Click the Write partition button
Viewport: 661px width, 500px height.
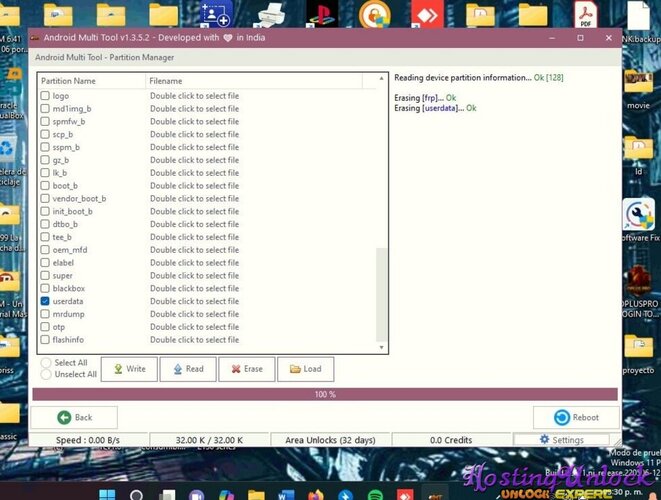tap(129, 369)
